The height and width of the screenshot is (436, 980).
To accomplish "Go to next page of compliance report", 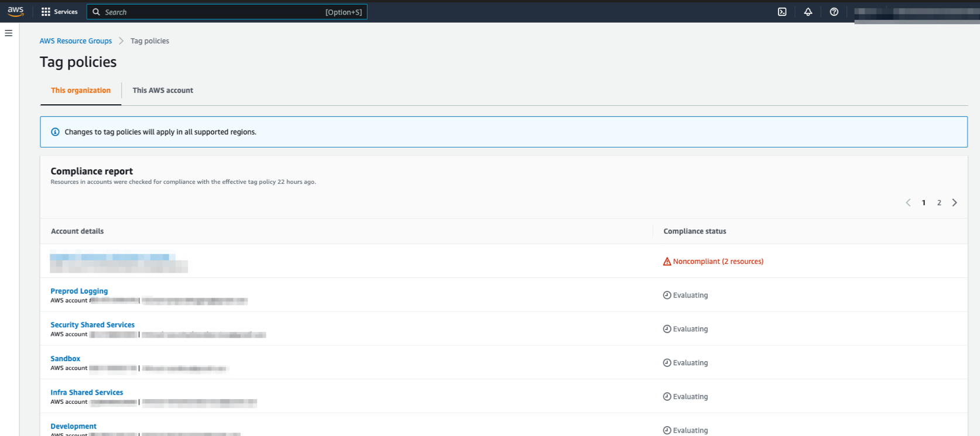I will point(954,202).
